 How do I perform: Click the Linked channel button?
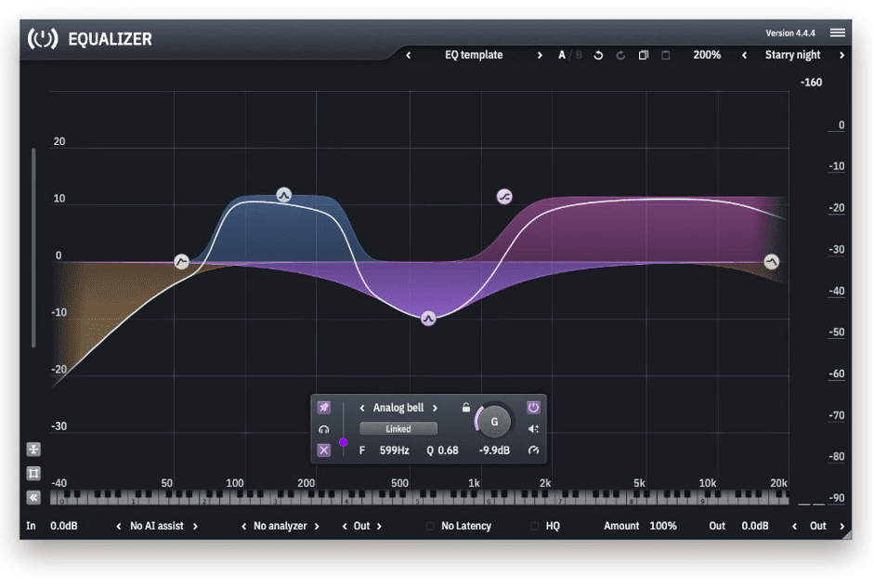tap(398, 428)
